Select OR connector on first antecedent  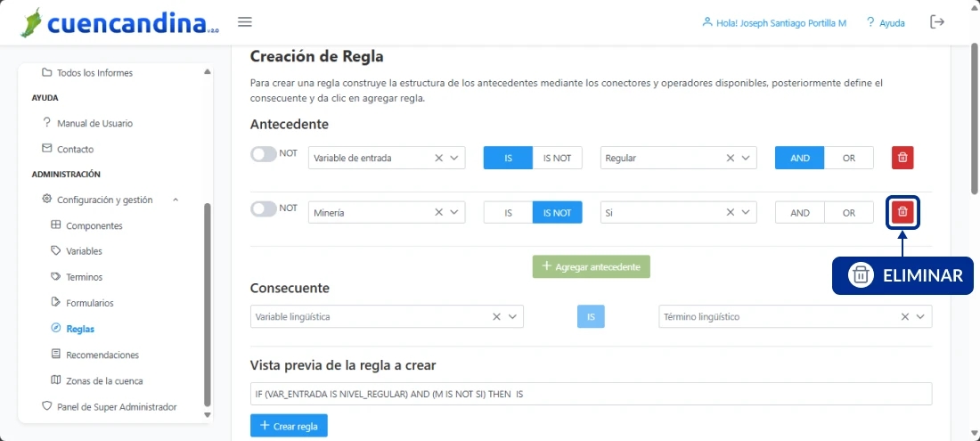[848, 159]
